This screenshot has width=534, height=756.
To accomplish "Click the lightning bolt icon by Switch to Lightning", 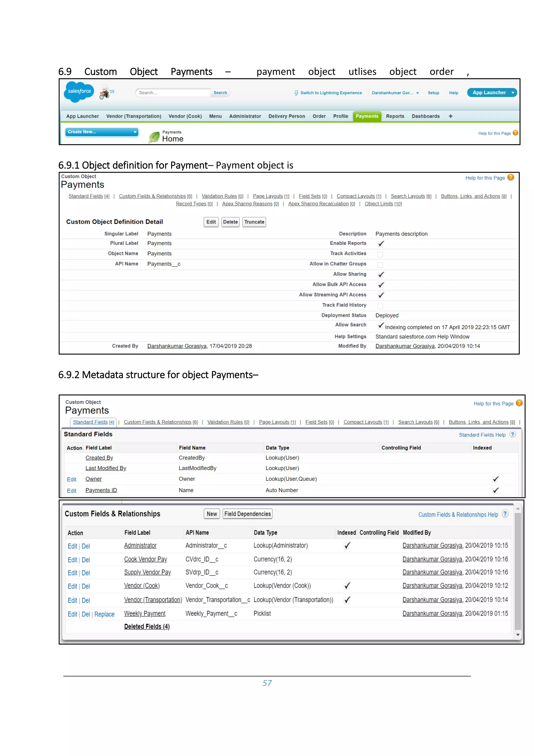I will 296,93.
